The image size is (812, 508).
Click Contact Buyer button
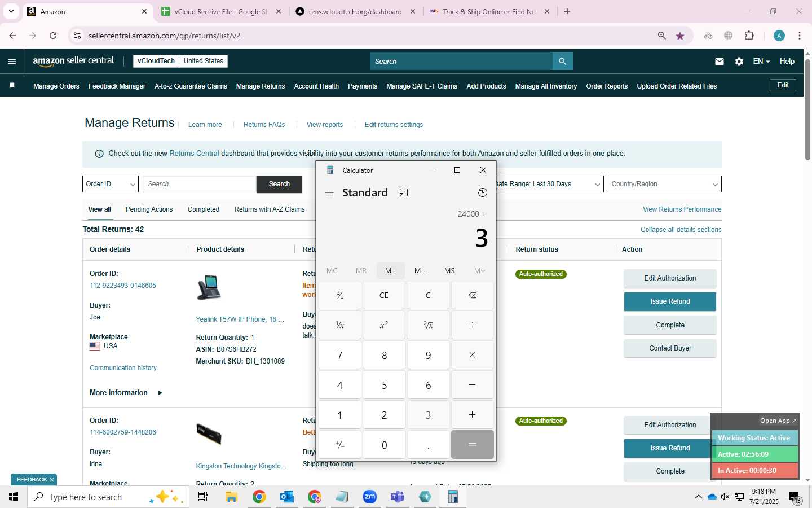pos(670,348)
